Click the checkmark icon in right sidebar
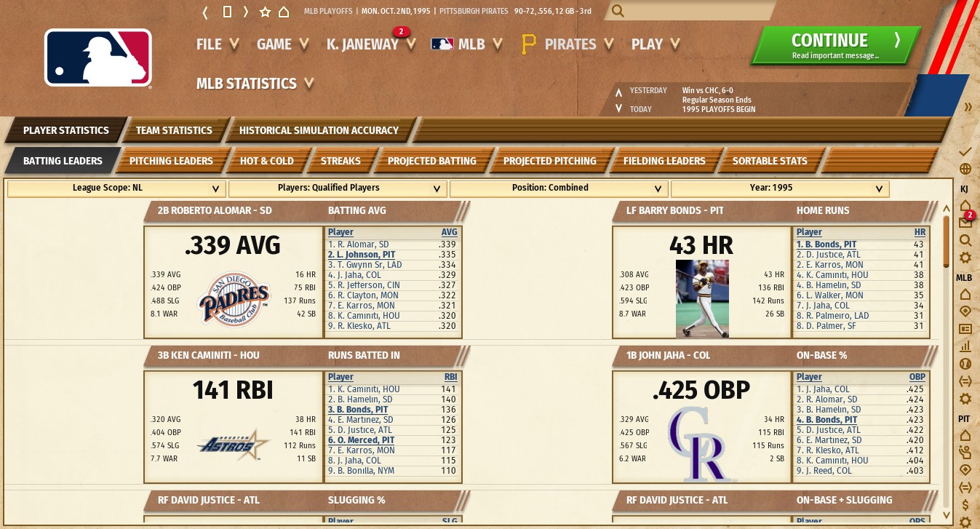 (x=965, y=151)
